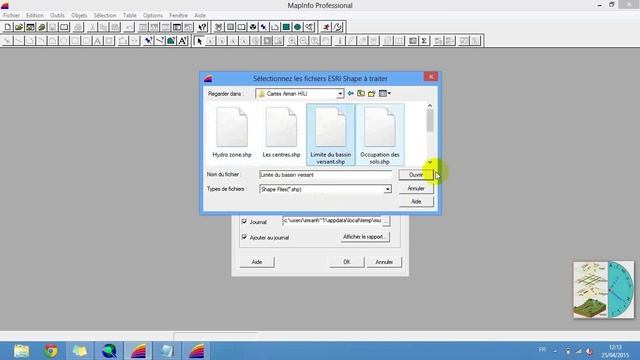This screenshot has width=640, height=360.
Task: Toggle the Journal checkbox
Action: 244,222
